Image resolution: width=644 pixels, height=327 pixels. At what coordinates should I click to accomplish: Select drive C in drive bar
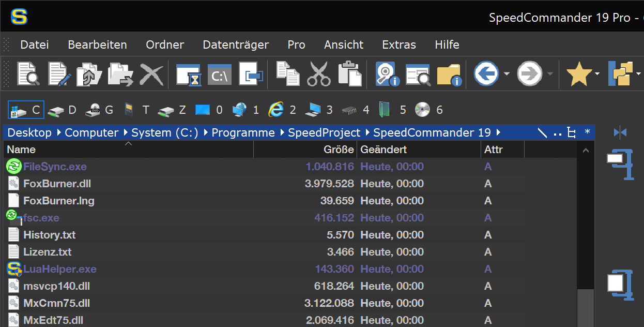pyautogui.click(x=26, y=110)
